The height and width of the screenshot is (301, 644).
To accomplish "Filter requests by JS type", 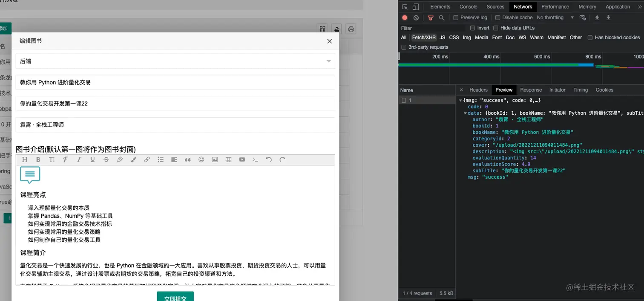I will click(x=442, y=38).
